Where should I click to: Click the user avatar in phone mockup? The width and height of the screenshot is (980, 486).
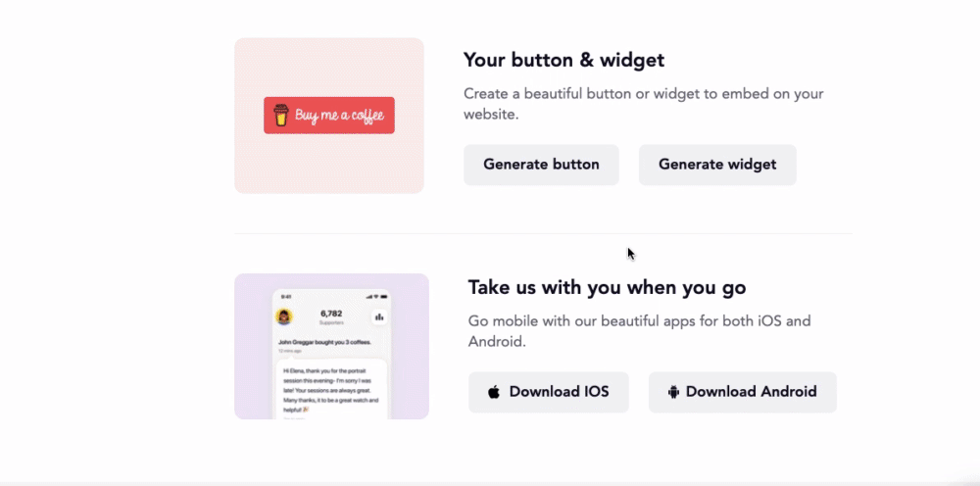point(284,316)
